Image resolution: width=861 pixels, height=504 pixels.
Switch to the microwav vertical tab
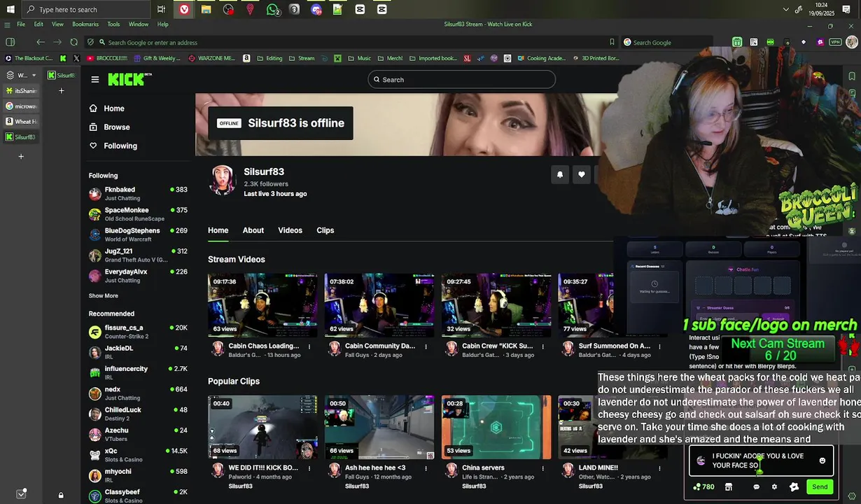pos(21,106)
